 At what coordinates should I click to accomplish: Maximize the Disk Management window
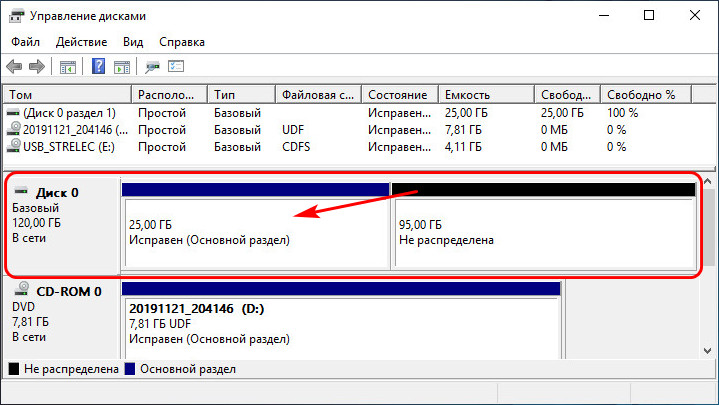[x=649, y=16]
